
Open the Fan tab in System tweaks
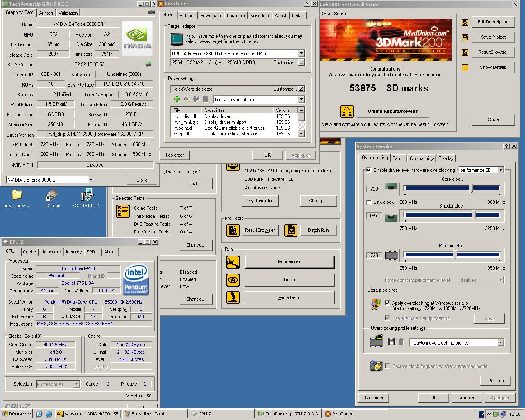396,158
